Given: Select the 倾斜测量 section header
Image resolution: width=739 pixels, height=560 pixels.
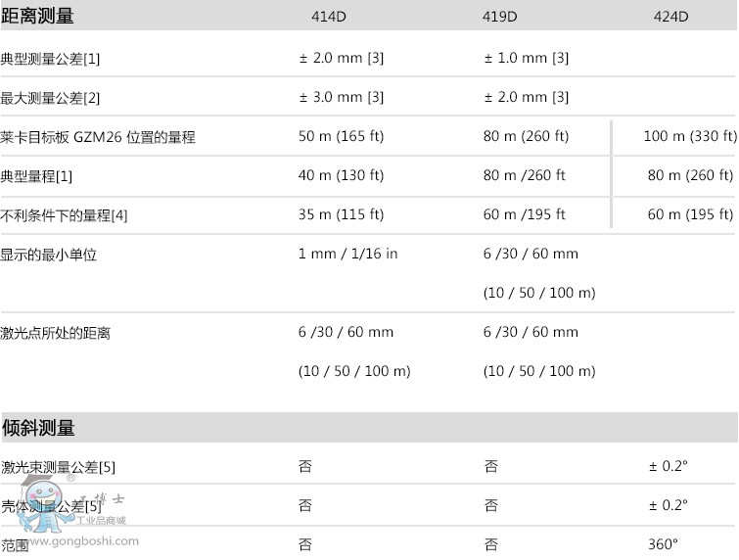Looking at the screenshot, I should (38, 428).
